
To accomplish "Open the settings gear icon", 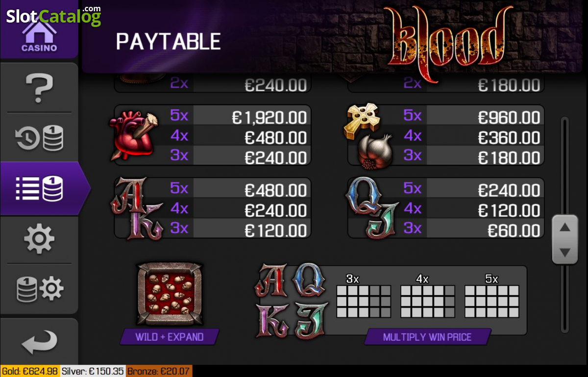I will point(39,240).
